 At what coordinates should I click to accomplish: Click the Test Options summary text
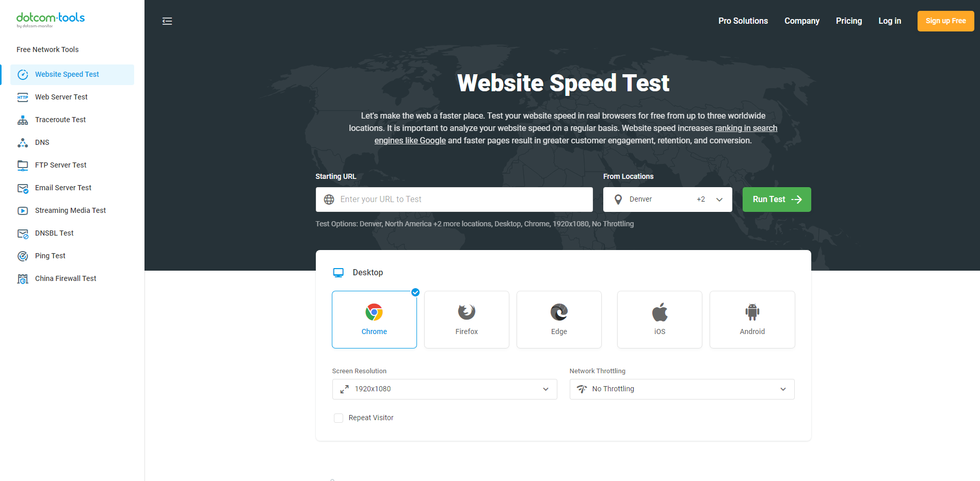point(475,224)
